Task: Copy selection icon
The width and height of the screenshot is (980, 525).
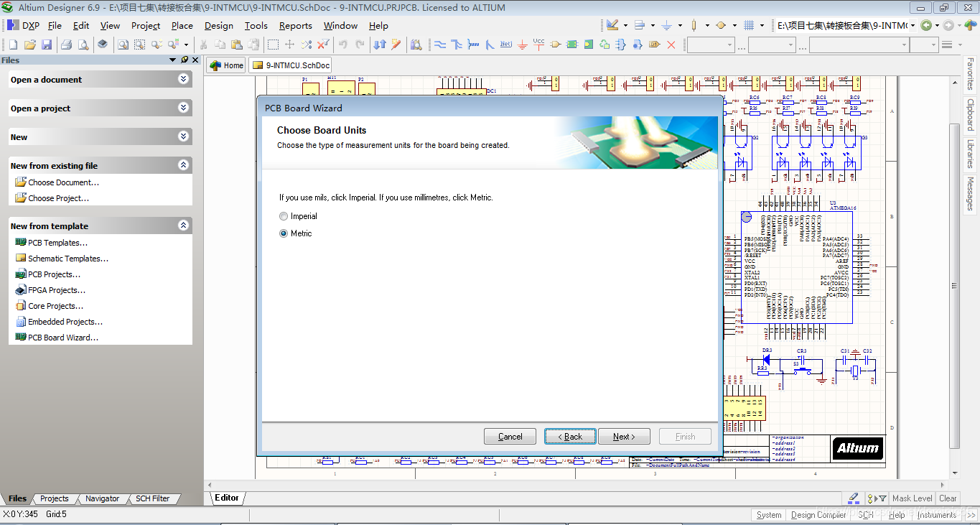Action: pyautogui.click(x=220, y=45)
